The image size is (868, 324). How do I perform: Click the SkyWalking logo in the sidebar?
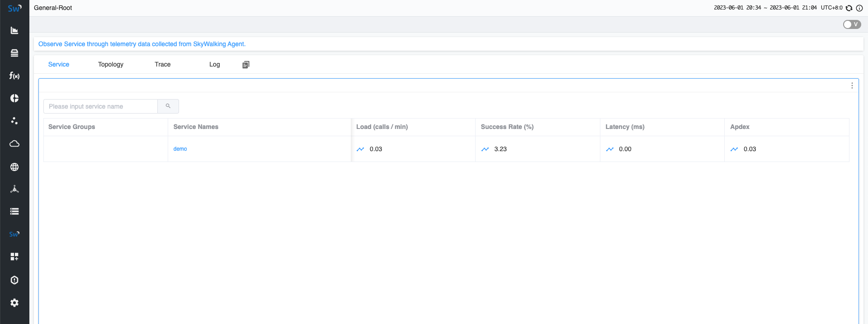14,8
